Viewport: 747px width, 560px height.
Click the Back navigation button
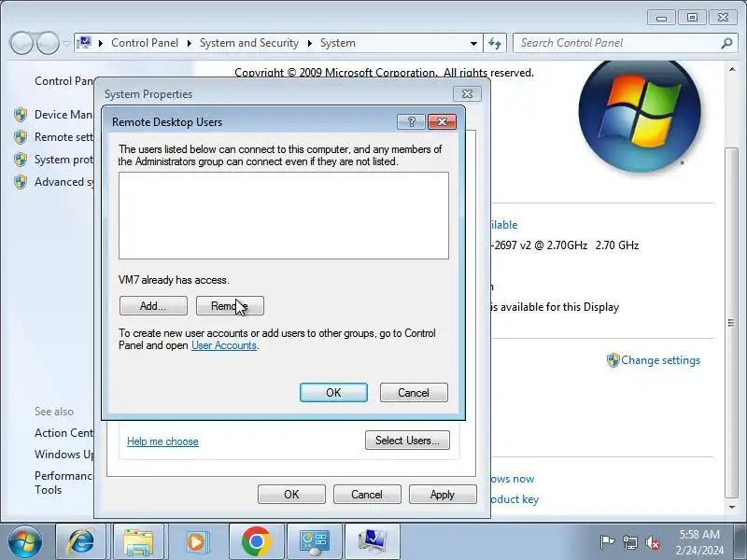click(21, 43)
